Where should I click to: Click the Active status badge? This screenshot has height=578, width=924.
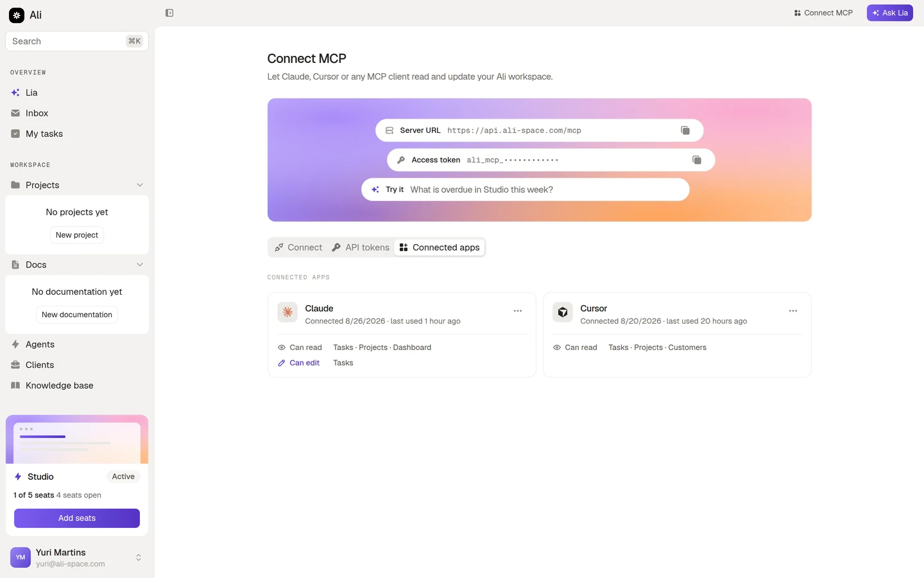(123, 477)
